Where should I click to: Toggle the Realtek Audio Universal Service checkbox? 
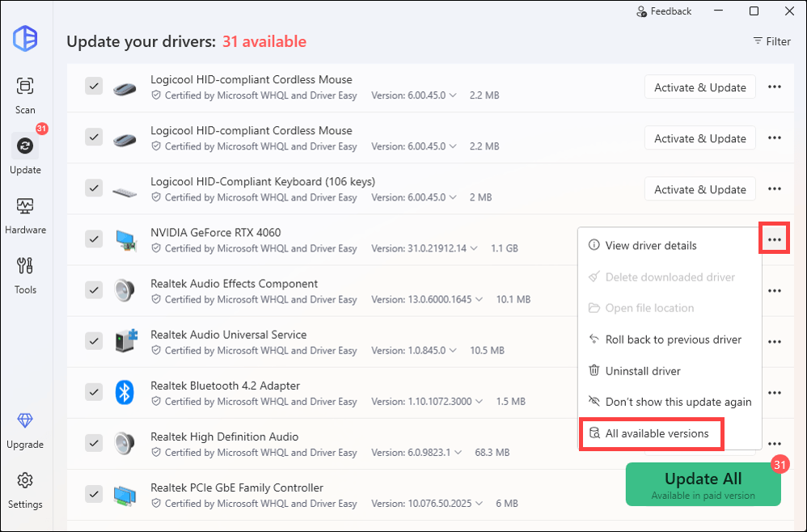tap(94, 340)
